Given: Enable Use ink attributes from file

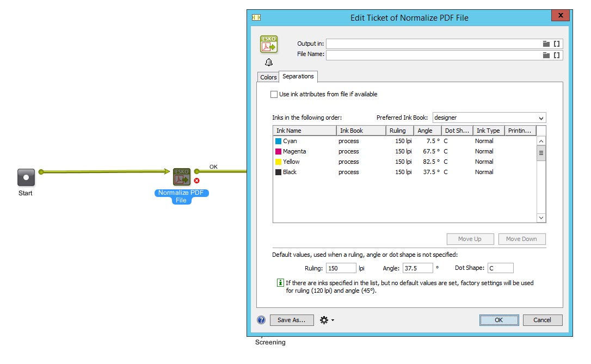Looking at the screenshot, I should (274, 94).
